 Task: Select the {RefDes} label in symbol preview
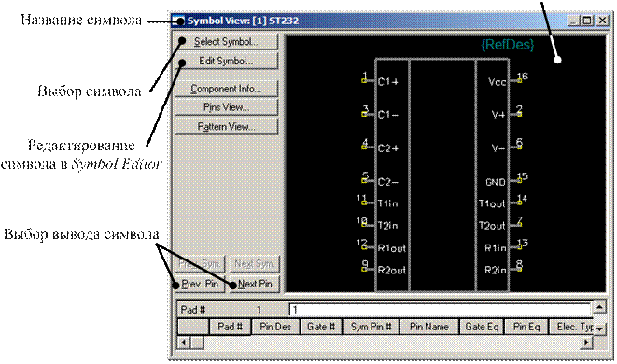pos(508,45)
